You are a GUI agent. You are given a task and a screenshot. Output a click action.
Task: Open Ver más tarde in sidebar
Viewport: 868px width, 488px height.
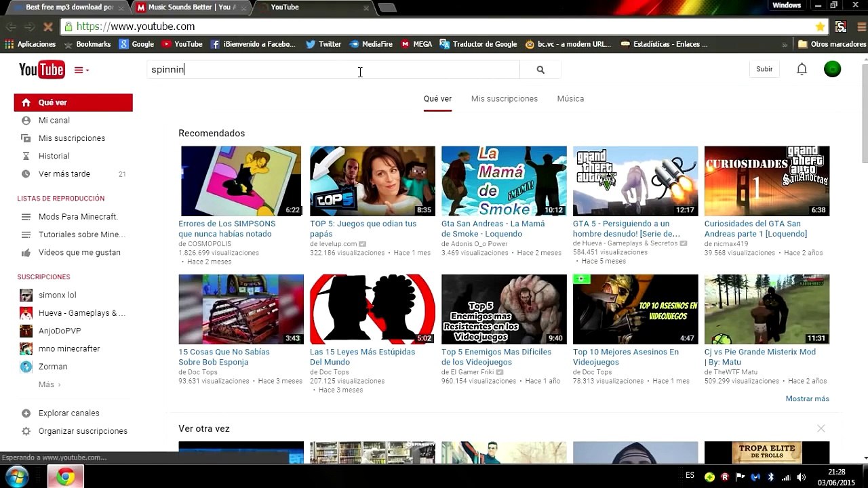click(64, 174)
